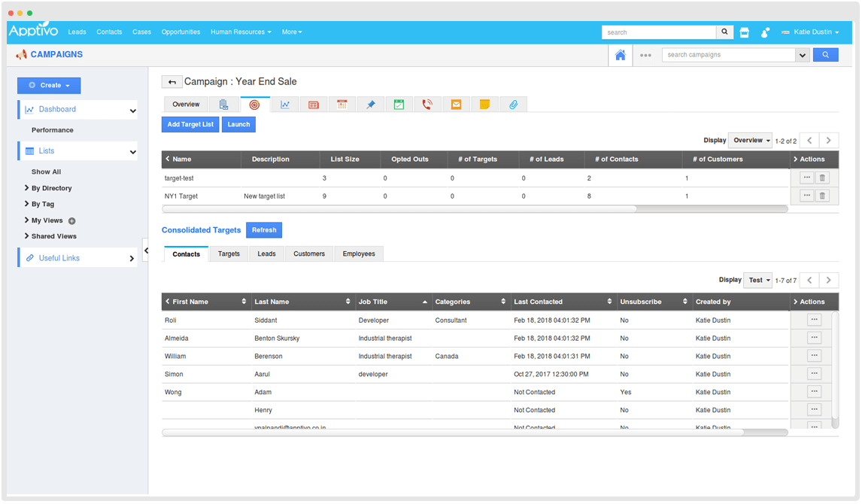Switch to the Employees tab

pyautogui.click(x=359, y=254)
